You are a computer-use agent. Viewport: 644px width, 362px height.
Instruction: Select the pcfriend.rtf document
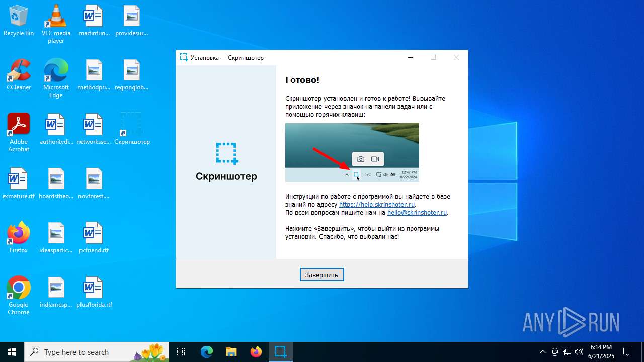pyautogui.click(x=94, y=238)
